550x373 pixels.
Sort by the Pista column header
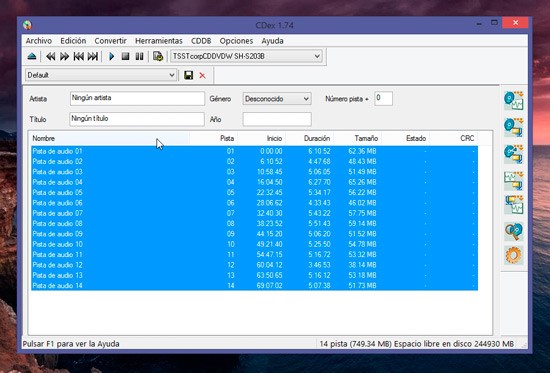214,138
